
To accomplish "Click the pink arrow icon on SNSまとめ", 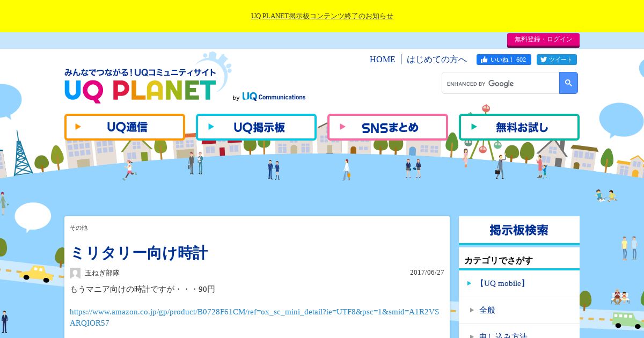I will [x=342, y=127].
